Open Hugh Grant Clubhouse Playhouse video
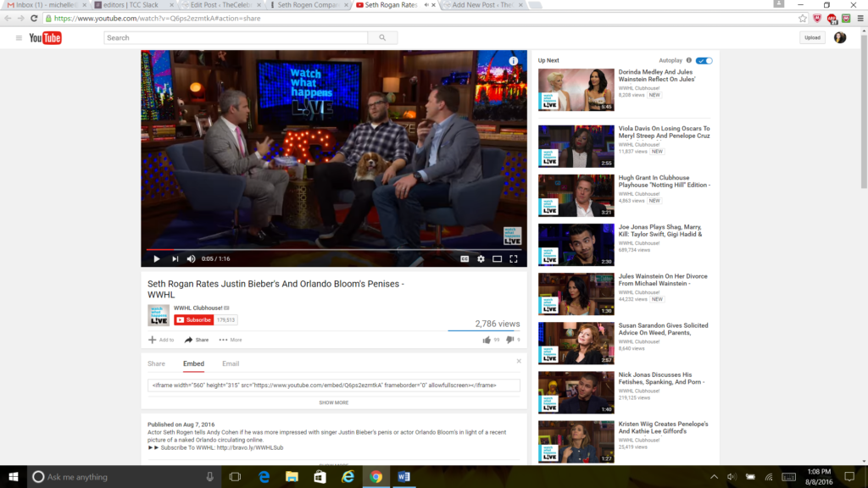 coord(665,181)
